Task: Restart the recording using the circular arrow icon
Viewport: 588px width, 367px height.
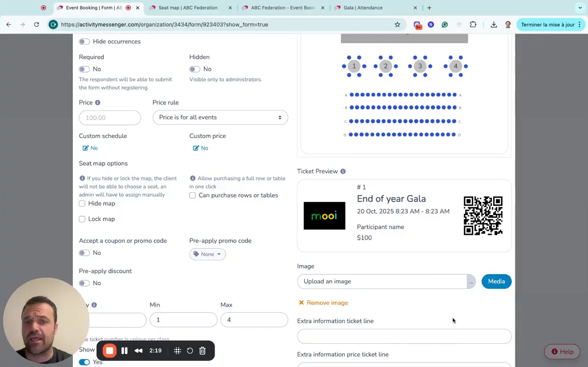Action: coord(190,350)
